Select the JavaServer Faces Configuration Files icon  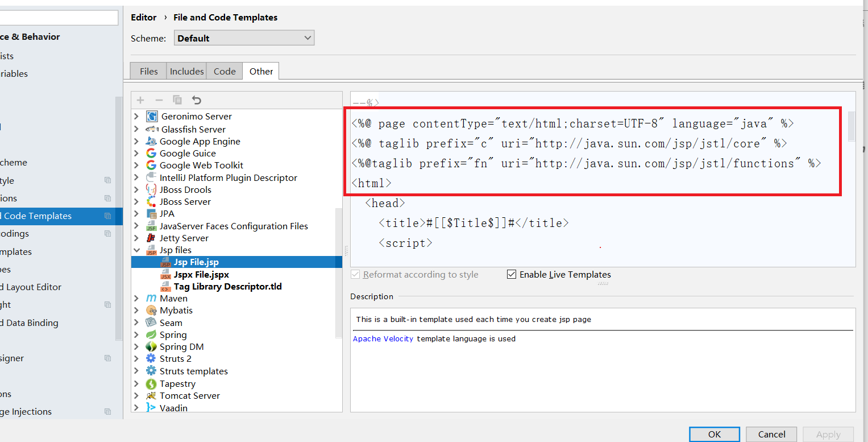pos(151,226)
